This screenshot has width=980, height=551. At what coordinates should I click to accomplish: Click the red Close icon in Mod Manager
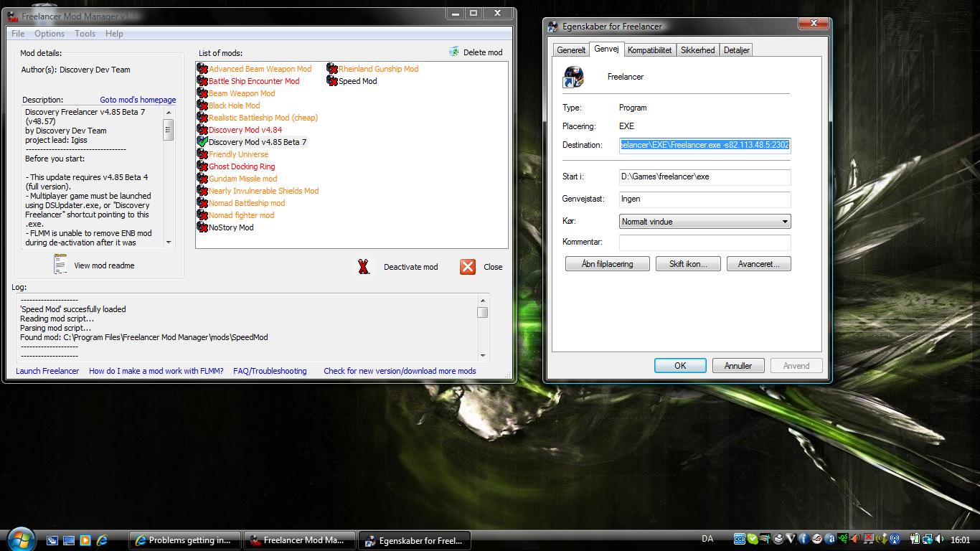(x=468, y=267)
